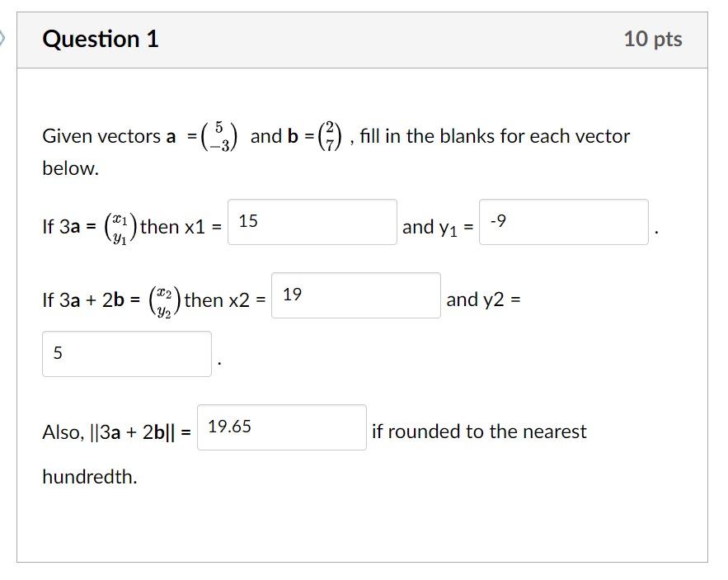Click the 3a equation text
728x580 pixels.
click(x=70, y=223)
